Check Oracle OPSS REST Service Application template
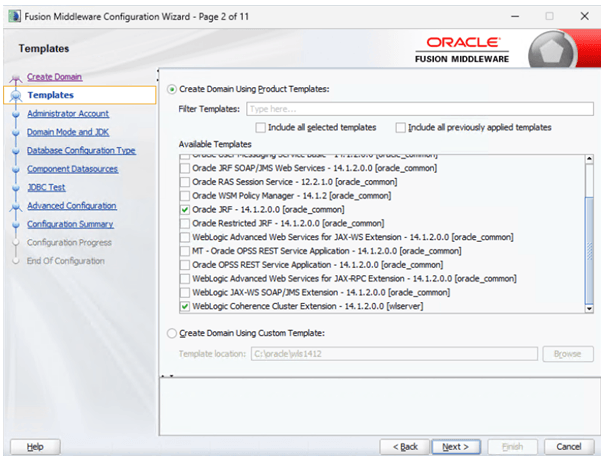 pyautogui.click(x=185, y=265)
